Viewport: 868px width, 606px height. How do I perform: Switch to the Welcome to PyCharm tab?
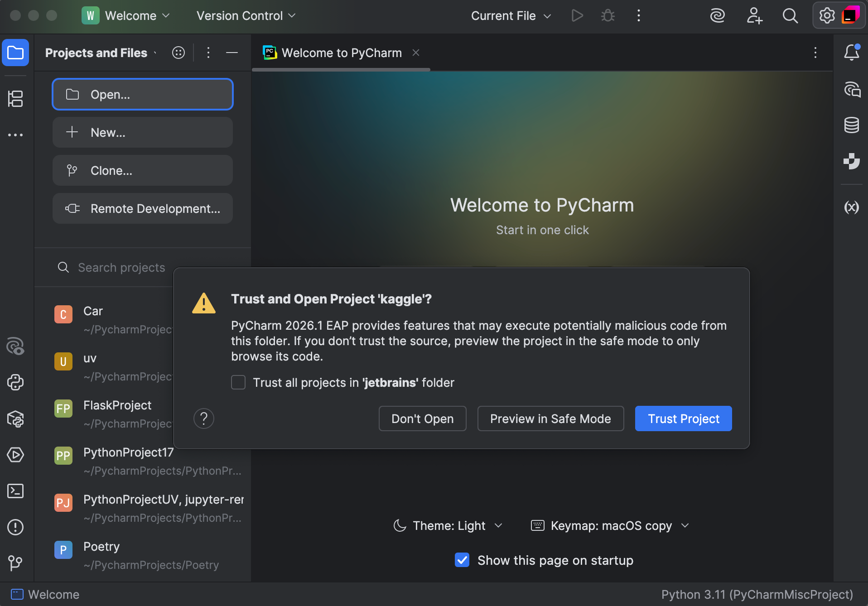341,53
